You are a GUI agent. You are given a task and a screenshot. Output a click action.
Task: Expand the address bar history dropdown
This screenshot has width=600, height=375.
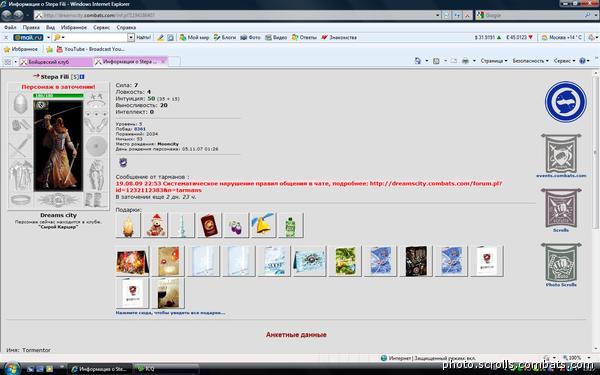click(438, 15)
